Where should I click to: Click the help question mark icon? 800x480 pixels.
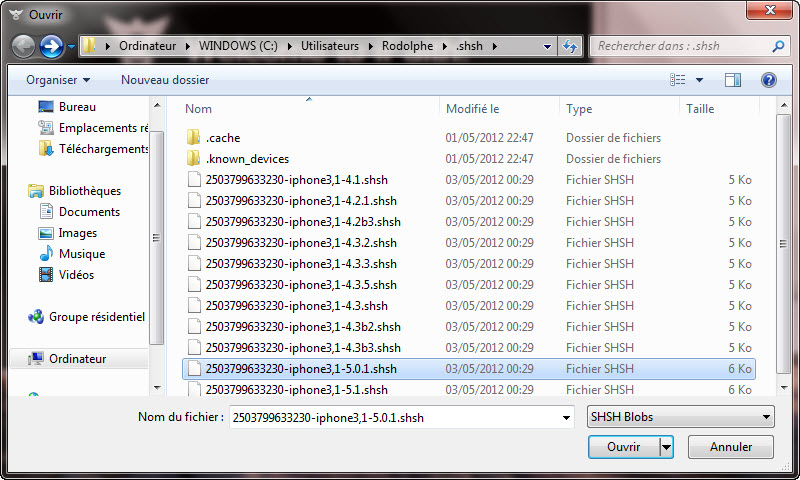pyautogui.click(x=768, y=80)
